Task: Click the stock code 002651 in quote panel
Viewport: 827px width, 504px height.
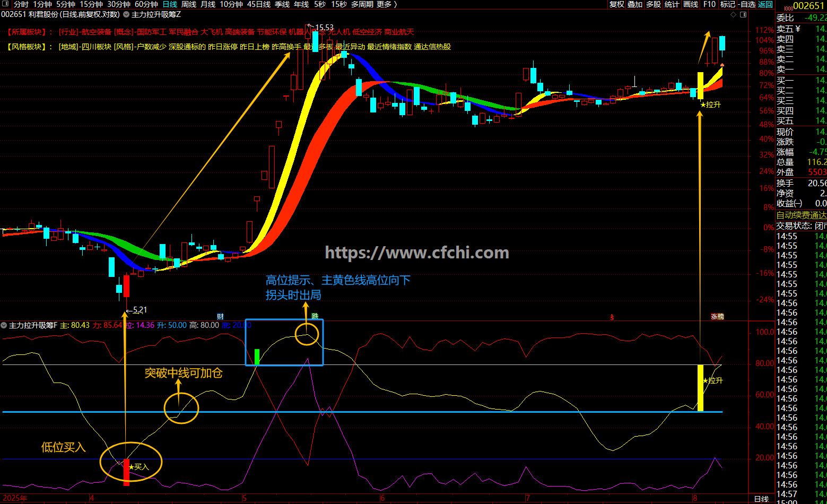Action: pyautogui.click(x=809, y=6)
